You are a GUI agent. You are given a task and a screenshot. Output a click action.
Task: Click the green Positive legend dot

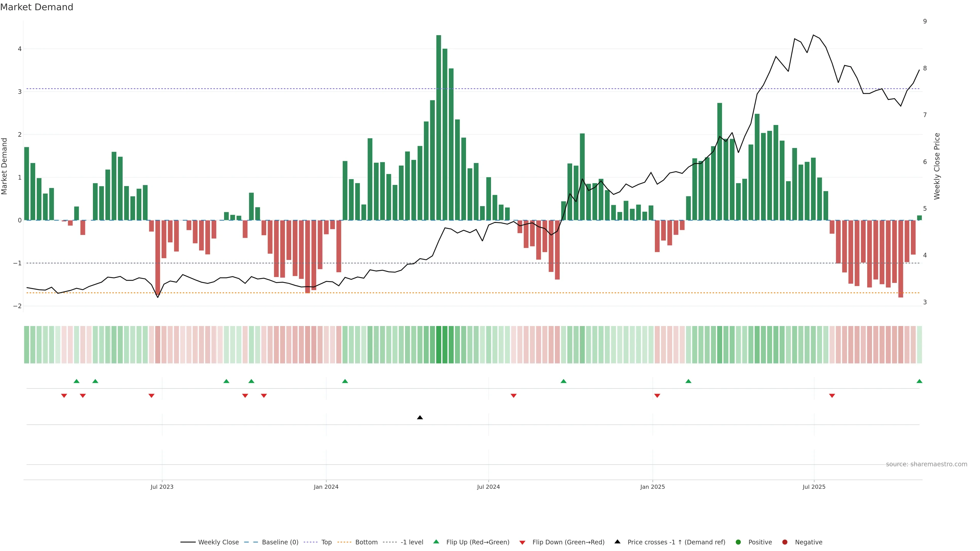point(738,542)
